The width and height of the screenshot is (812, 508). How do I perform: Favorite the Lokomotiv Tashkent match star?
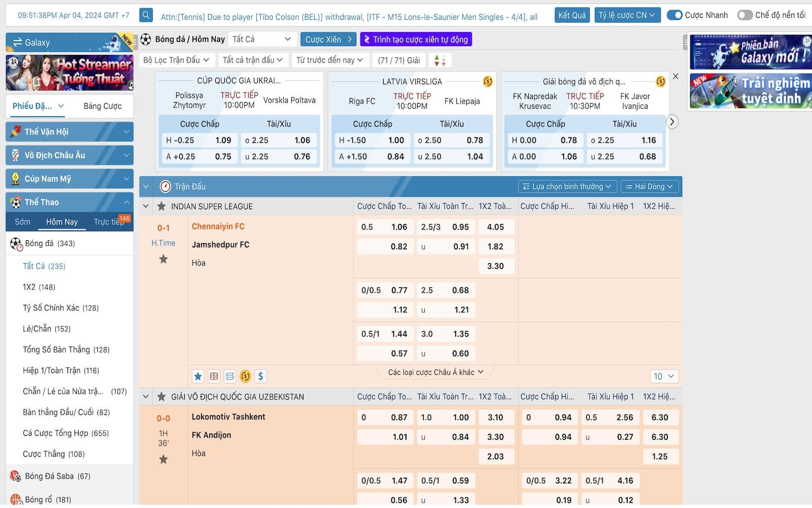(x=163, y=459)
